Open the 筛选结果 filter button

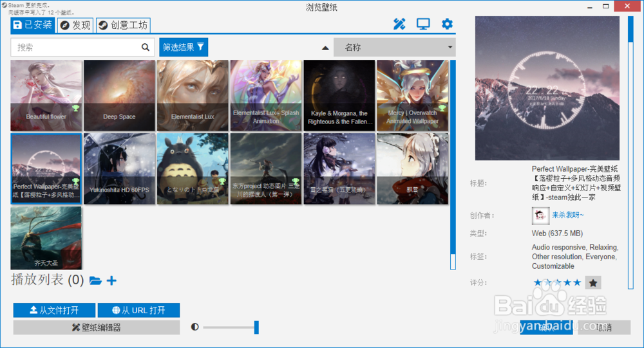point(184,47)
